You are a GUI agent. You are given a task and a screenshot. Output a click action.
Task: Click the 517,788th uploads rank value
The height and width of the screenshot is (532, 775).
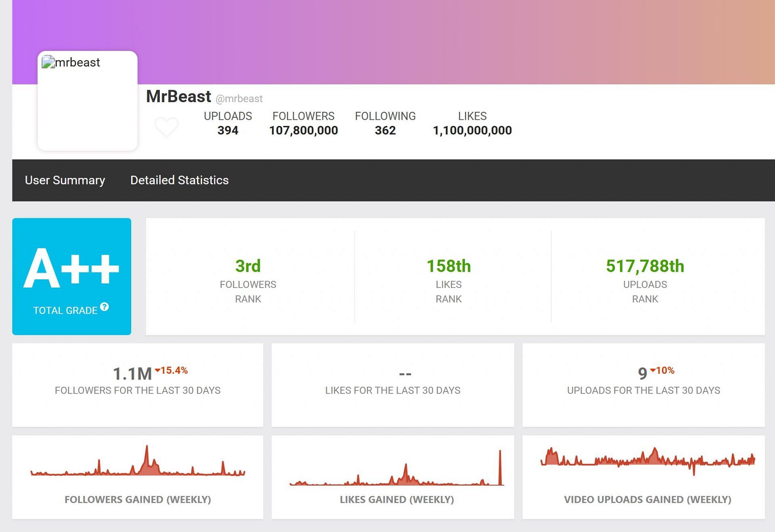point(645,266)
